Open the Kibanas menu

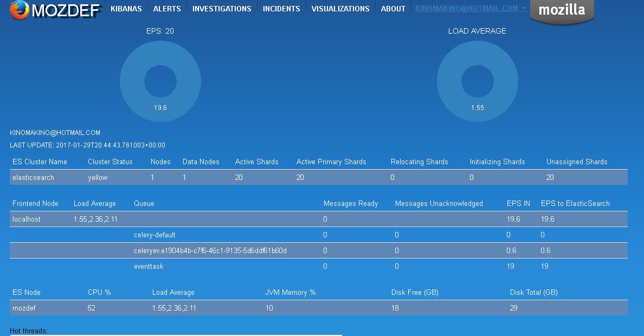pyautogui.click(x=126, y=9)
